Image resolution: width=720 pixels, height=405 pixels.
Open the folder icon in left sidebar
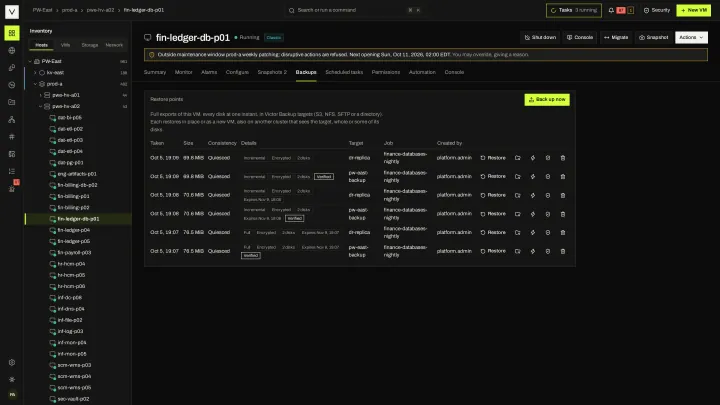11,102
